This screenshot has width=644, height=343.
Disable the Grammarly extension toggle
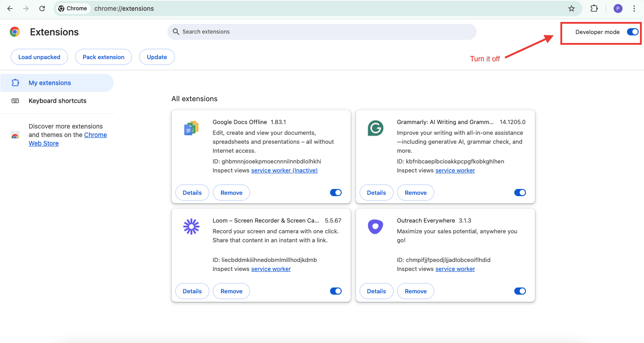click(x=520, y=193)
